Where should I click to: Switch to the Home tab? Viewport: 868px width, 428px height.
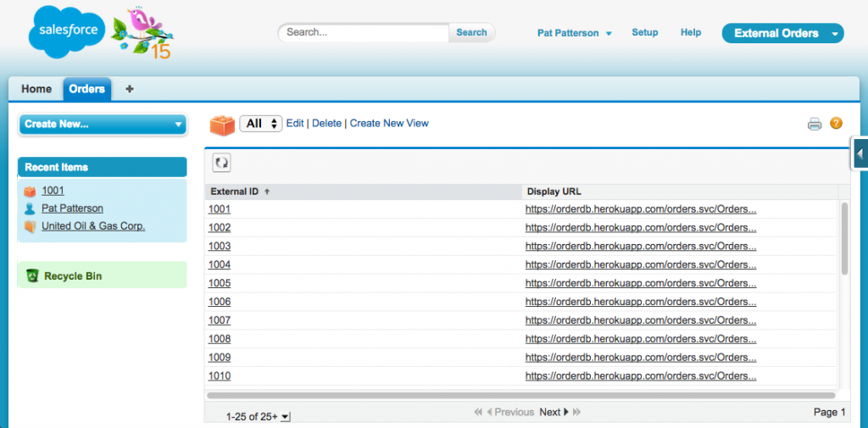[x=36, y=89]
